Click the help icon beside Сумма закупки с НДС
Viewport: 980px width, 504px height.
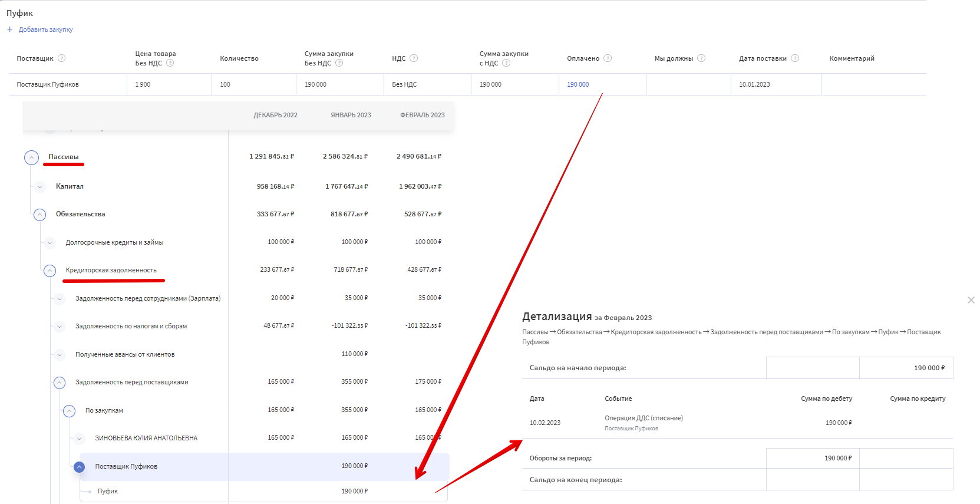coord(506,63)
